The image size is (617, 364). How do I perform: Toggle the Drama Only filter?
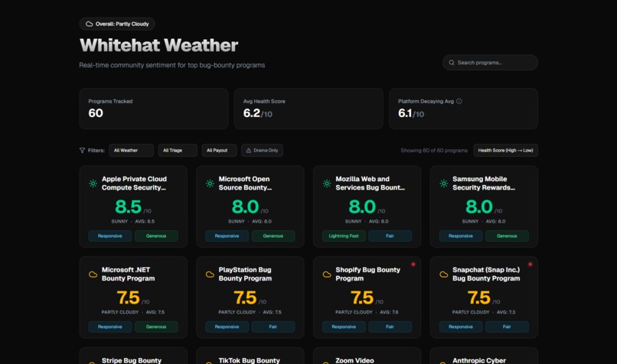pos(262,150)
